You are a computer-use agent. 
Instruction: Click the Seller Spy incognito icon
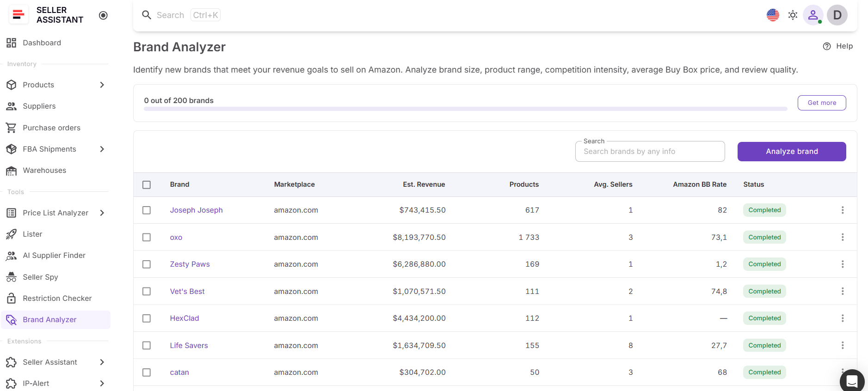coord(12,277)
